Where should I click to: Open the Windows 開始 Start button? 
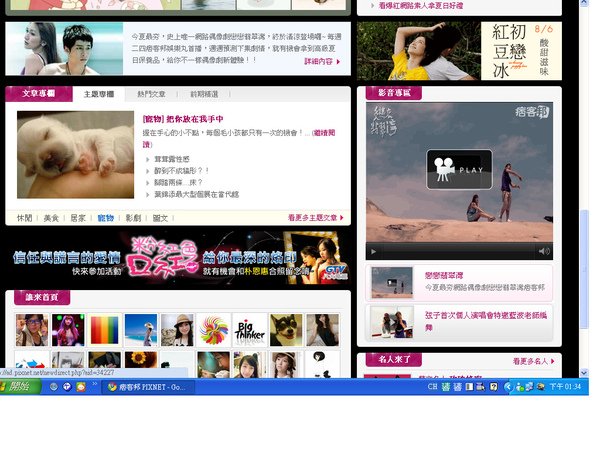(x=20, y=386)
